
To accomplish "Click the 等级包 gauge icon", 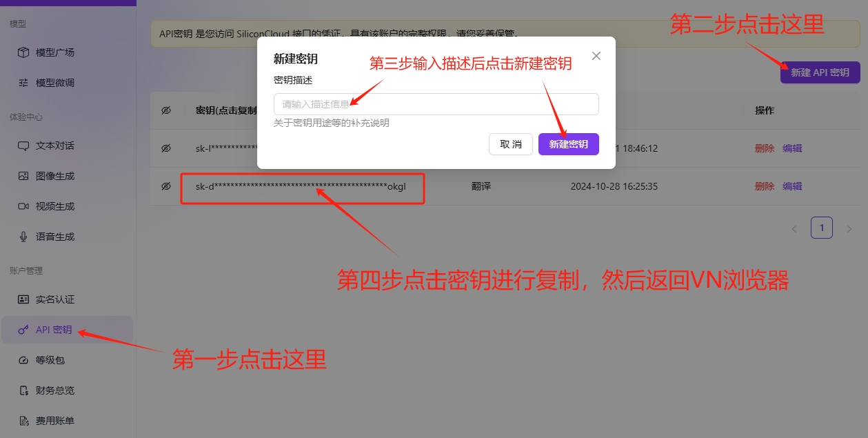I will click(x=23, y=360).
